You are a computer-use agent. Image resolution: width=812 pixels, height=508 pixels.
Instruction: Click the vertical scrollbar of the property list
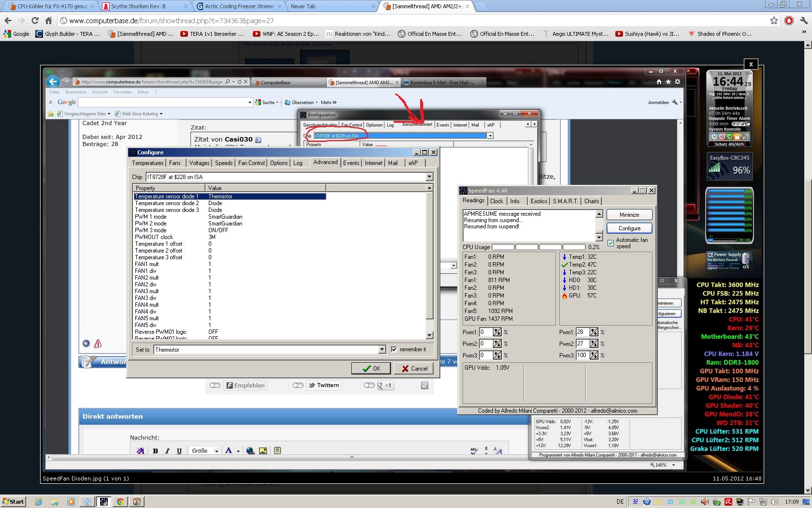(430, 261)
